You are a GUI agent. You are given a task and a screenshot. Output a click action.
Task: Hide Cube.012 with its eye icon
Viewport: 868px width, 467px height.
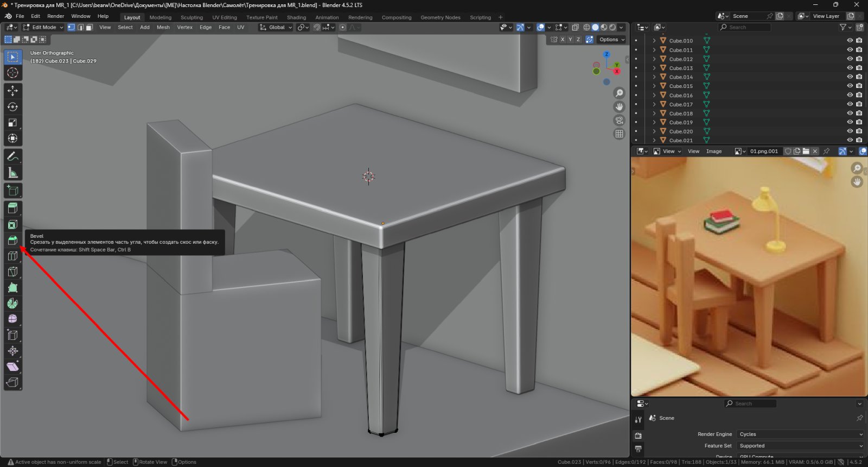pyautogui.click(x=850, y=59)
